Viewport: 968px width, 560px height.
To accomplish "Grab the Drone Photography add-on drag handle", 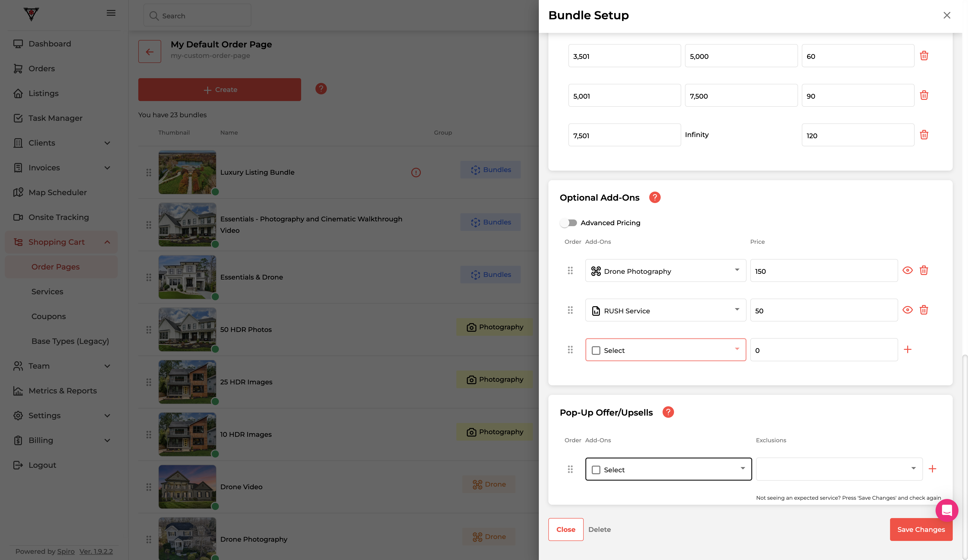I will click(x=570, y=271).
